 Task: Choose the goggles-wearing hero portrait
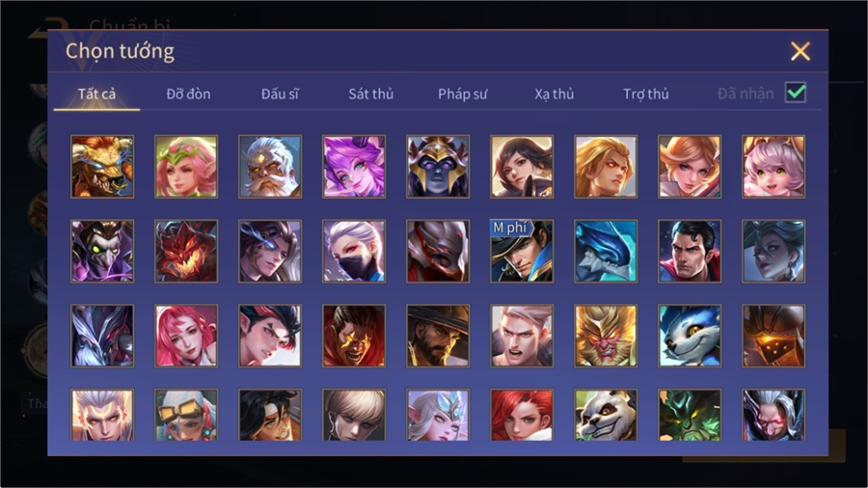tap(186, 415)
